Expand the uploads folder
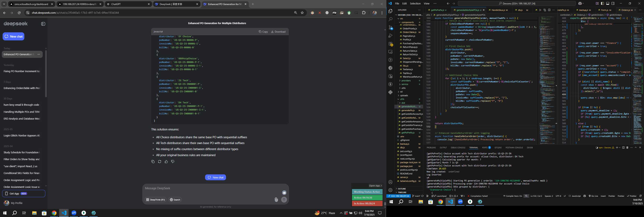This screenshot has height=217, width=644. (x=403, y=95)
